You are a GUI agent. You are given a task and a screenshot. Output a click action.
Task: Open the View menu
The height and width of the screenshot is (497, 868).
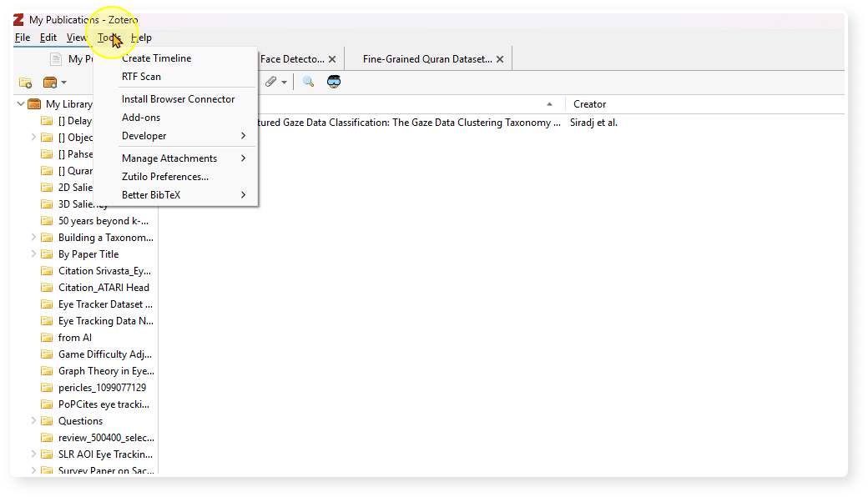click(x=77, y=38)
